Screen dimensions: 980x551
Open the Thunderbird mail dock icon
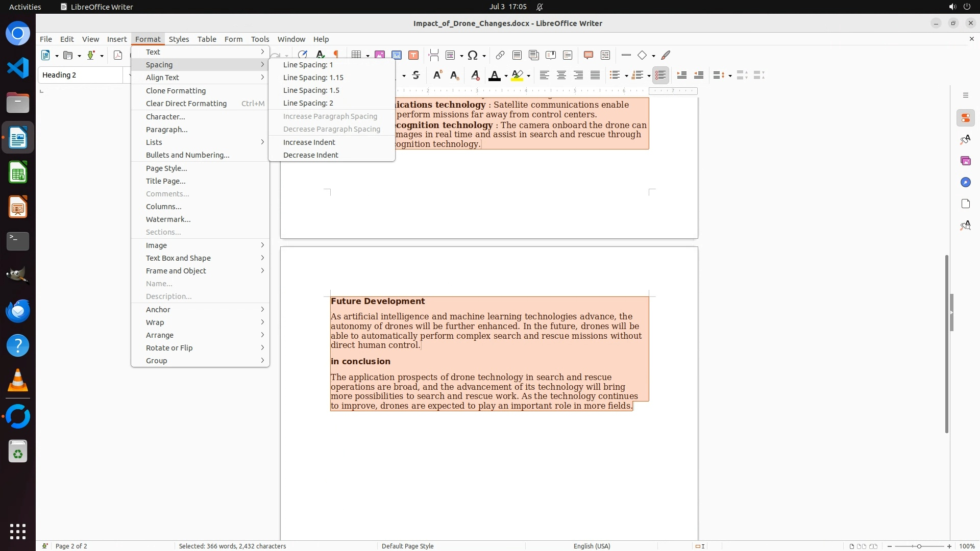(18, 311)
